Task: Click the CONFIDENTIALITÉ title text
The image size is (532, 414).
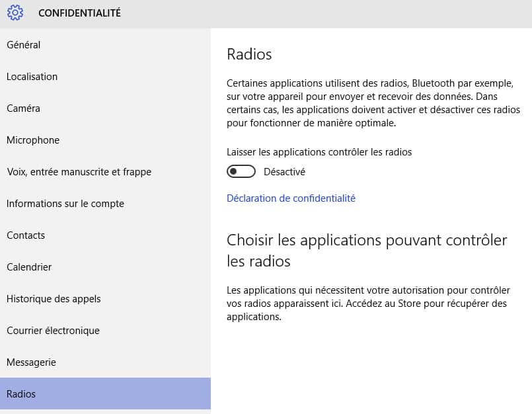Action: pyautogui.click(x=79, y=13)
